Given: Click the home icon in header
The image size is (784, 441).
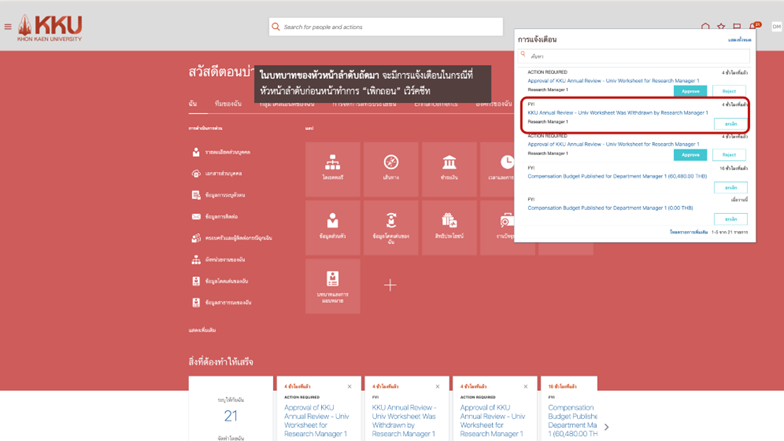Looking at the screenshot, I should click(x=705, y=27).
